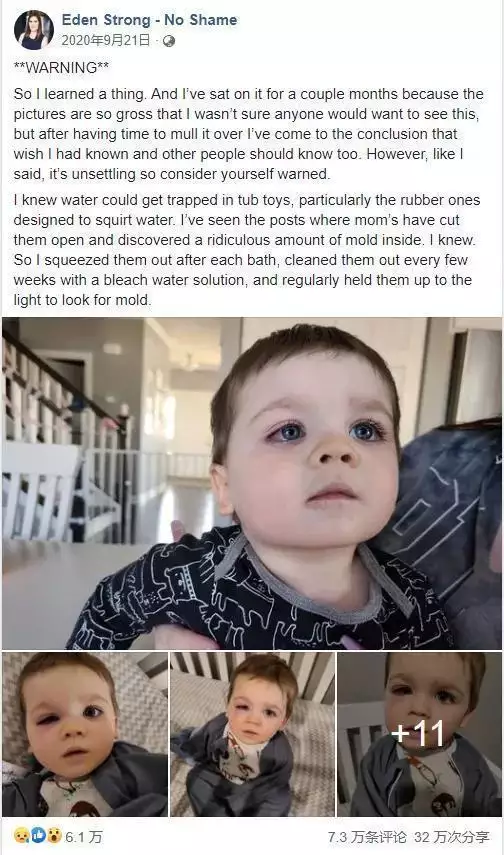The image size is (504, 855).
Task: Click the paragraph starting 'So I learned a thing'
Action: 249,134
